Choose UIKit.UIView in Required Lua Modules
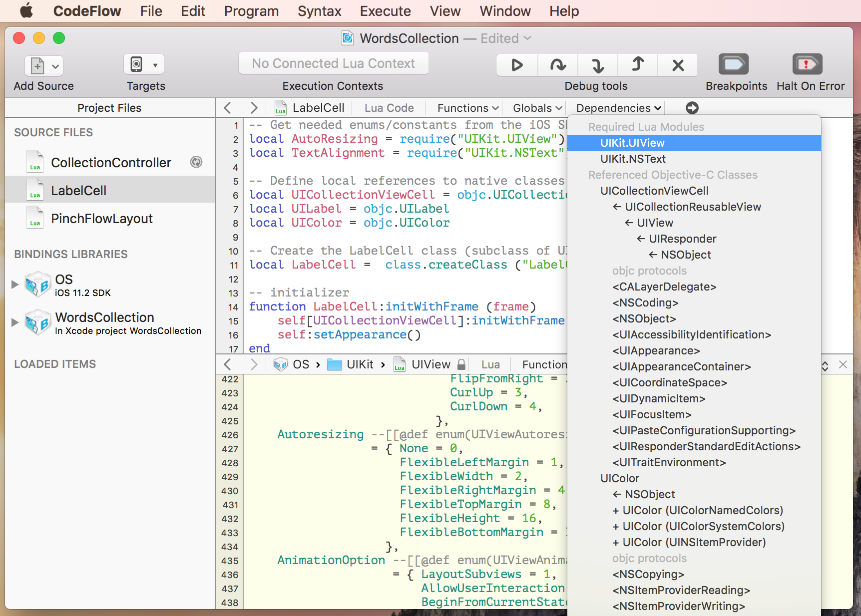 694,143
